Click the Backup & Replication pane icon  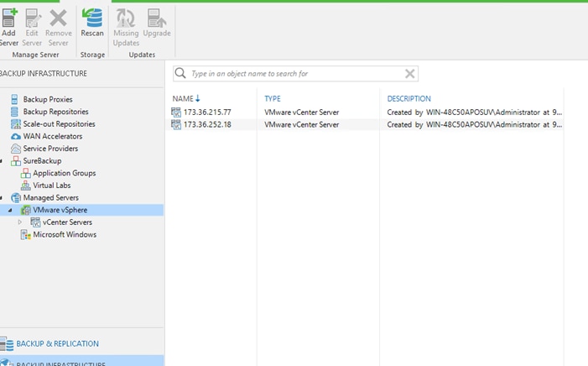[7, 344]
